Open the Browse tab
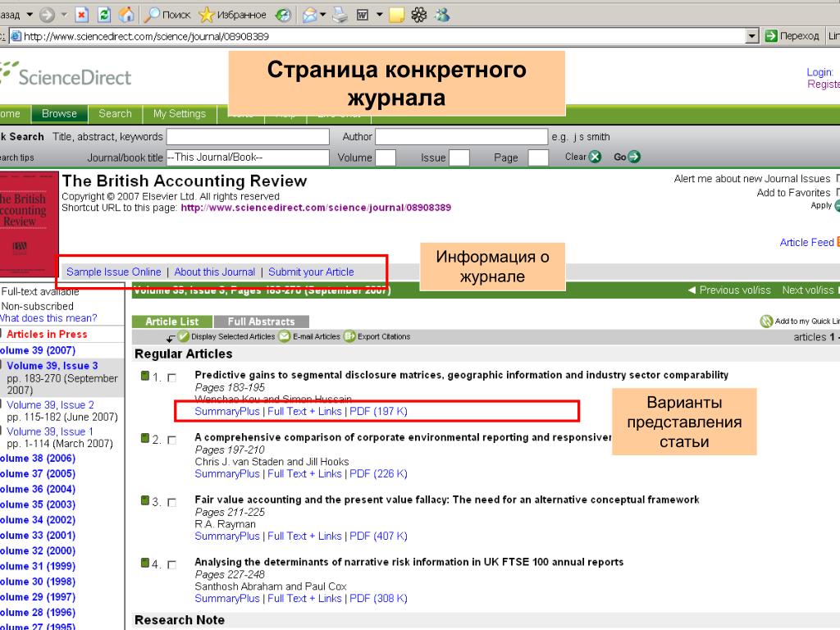The width and height of the screenshot is (840, 630). pos(59,113)
